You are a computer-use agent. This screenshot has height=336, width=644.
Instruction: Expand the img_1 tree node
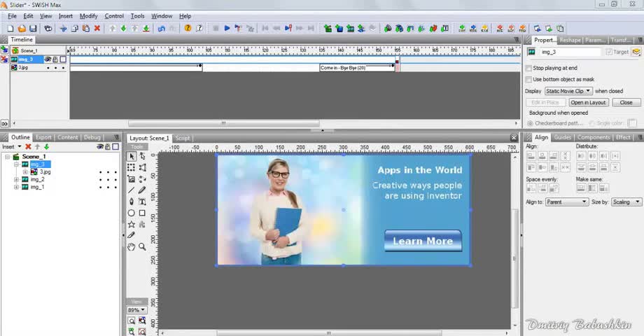(16, 187)
